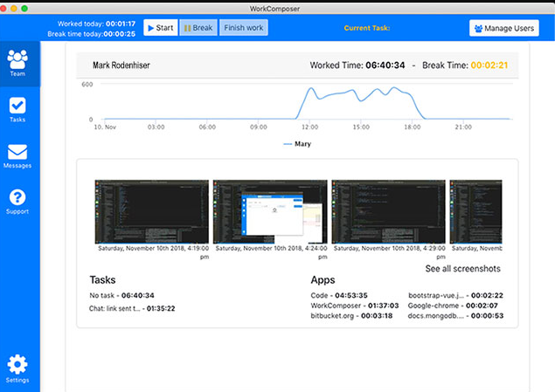The image size is (555, 392).
Task: Open the 4:19:00 pm screenshot thumbnail
Action: [151, 210]
